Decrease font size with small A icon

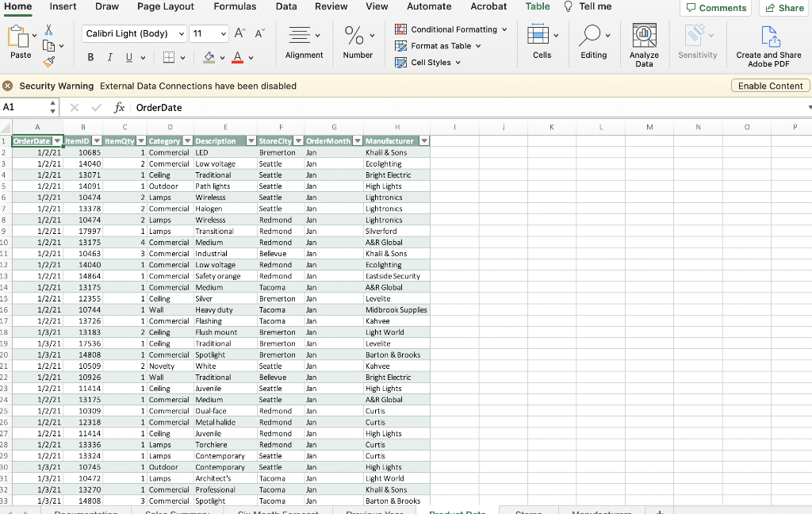point(259,33)
